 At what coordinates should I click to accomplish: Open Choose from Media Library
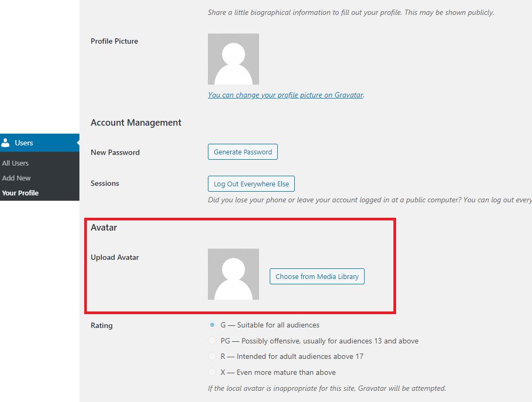point(317,276)
